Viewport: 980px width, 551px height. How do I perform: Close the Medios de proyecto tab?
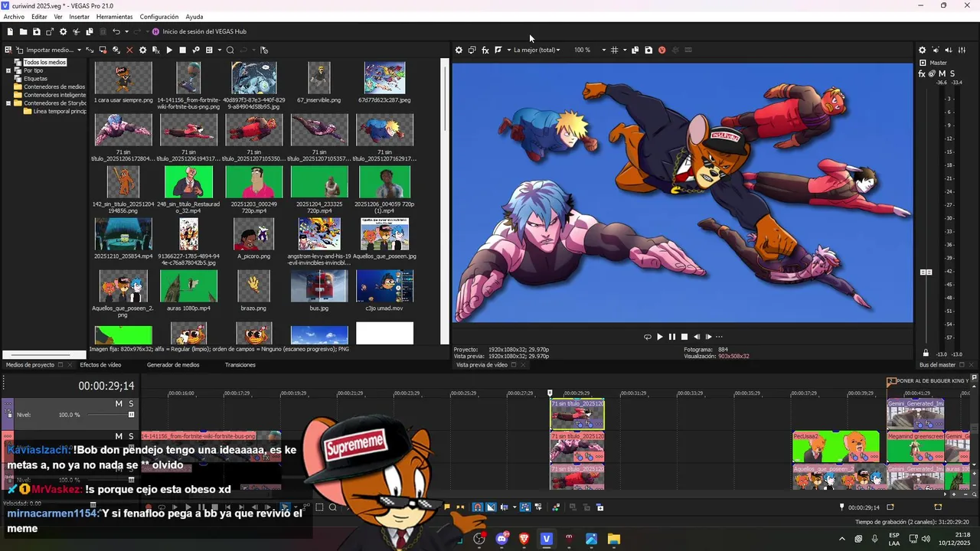coord(70,365)
